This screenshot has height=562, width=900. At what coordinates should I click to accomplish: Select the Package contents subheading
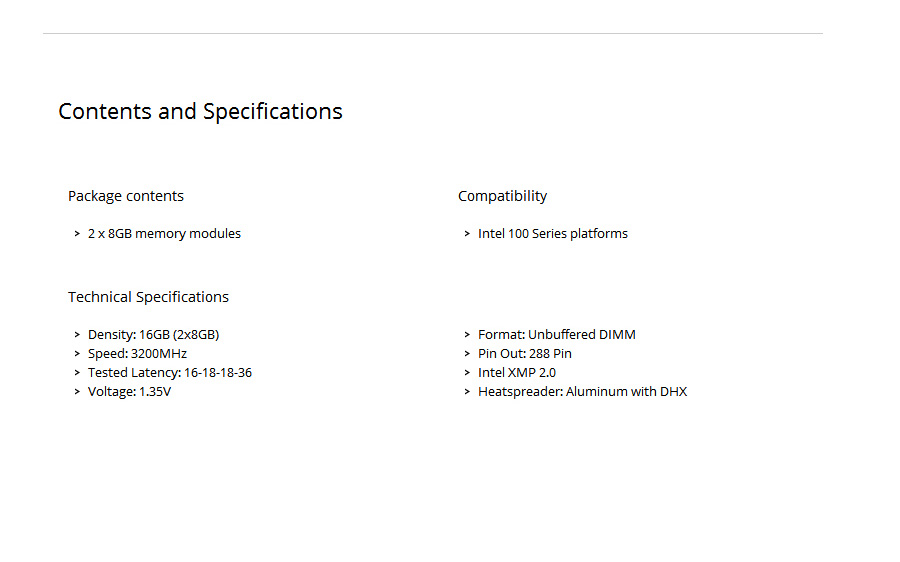click(126, 196)
